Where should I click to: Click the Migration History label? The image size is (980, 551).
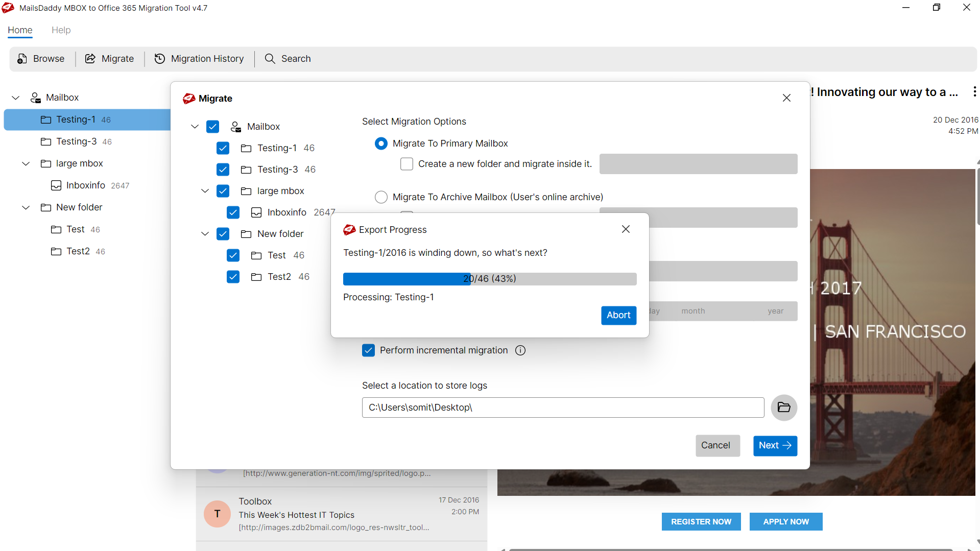(x=207, y=59)
